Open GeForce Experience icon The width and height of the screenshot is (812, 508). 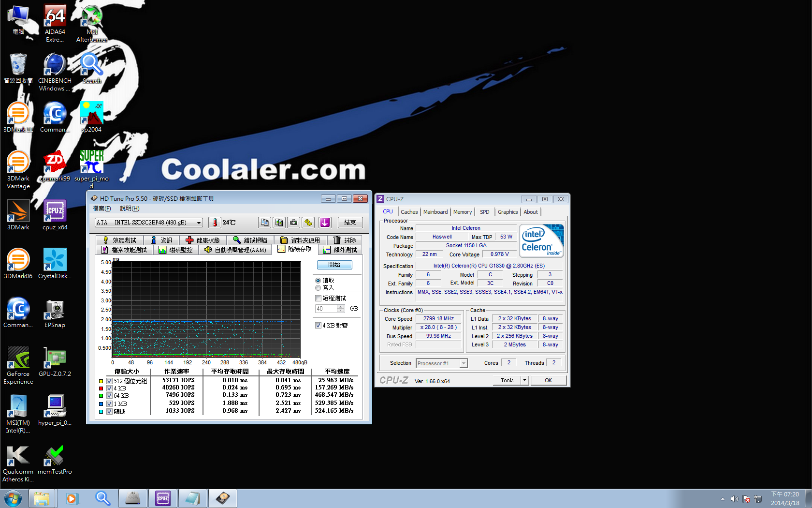18,365
